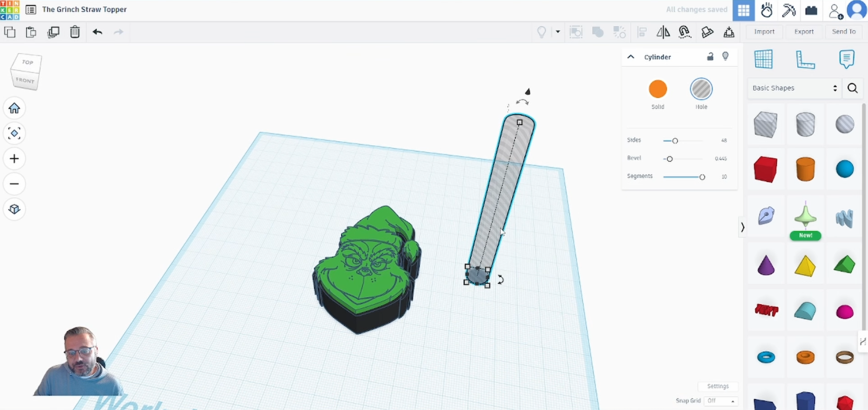Click the Undo arrow in toolbar
This screenshot has width=868, height=410.
click(97, 32)
